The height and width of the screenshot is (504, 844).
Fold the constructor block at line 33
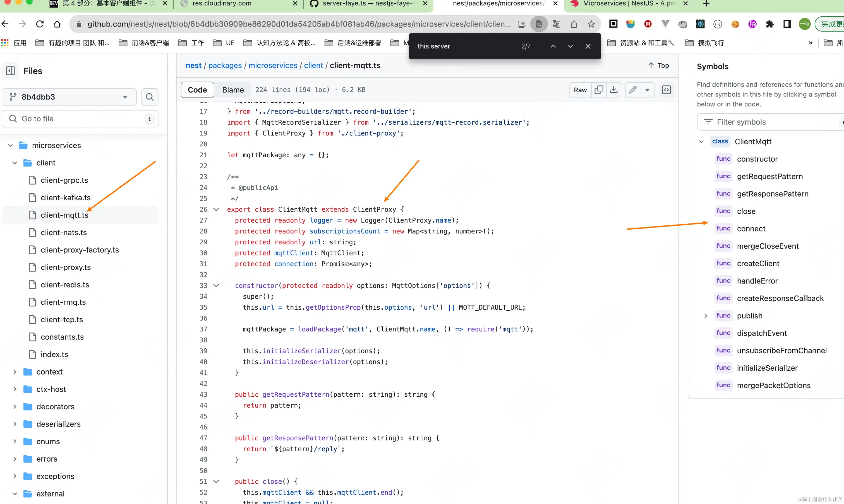tap(216, 286)
